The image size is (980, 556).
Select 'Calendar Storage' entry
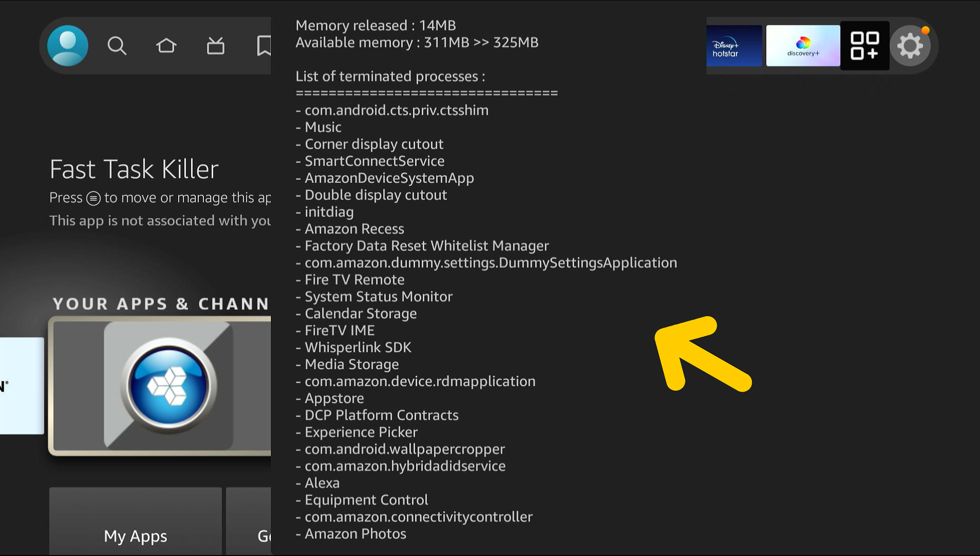[356, 314]
